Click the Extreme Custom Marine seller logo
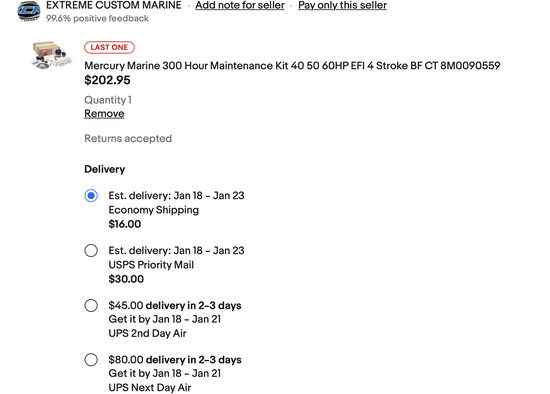The image size is (550, 394). tap(29, 11)
